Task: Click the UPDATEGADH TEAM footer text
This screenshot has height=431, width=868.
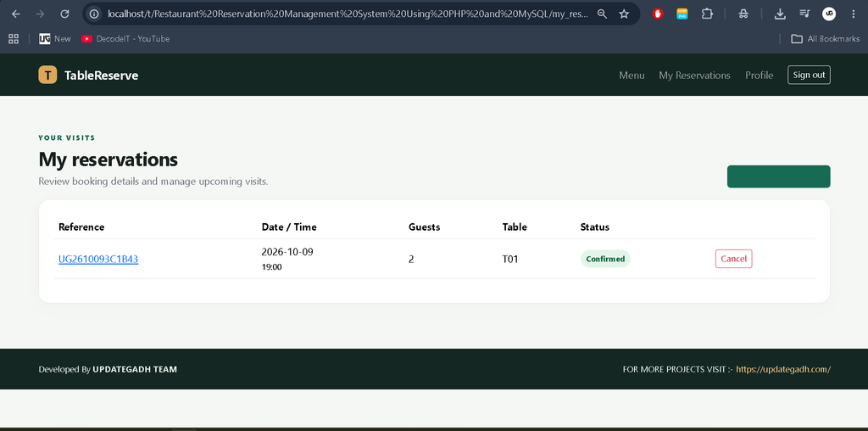Action: 135,369
